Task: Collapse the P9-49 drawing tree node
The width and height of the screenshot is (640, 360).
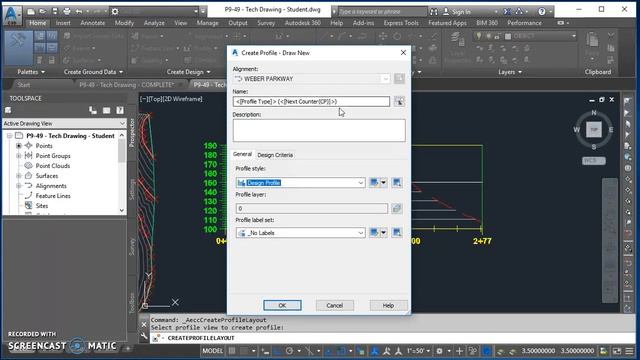Action: (x=9, y=136)
